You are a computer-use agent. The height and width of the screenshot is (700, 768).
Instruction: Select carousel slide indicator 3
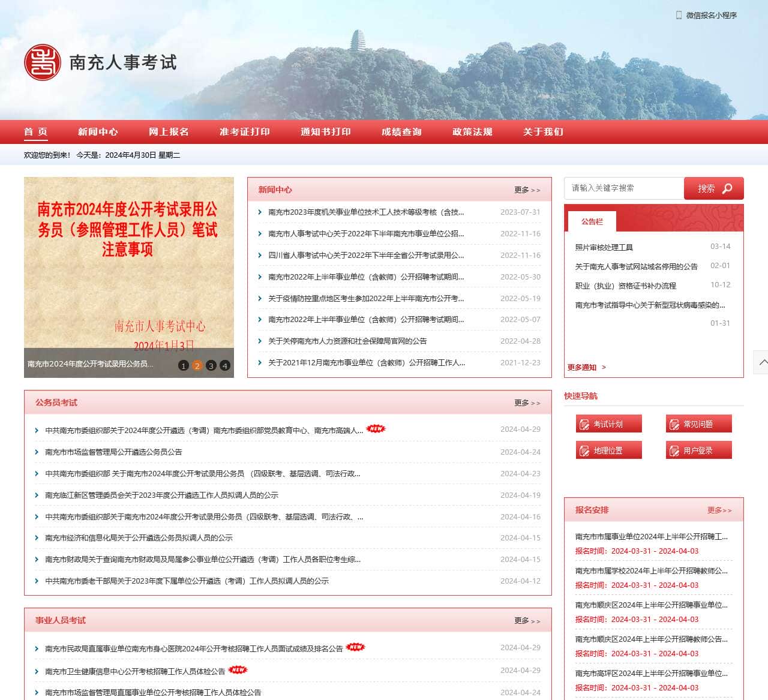[211, 365]
